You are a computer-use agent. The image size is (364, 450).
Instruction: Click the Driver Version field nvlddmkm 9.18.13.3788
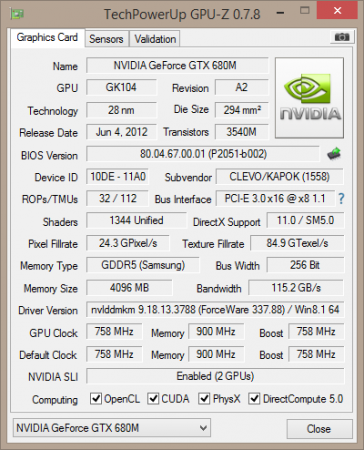tap(215, 309)
